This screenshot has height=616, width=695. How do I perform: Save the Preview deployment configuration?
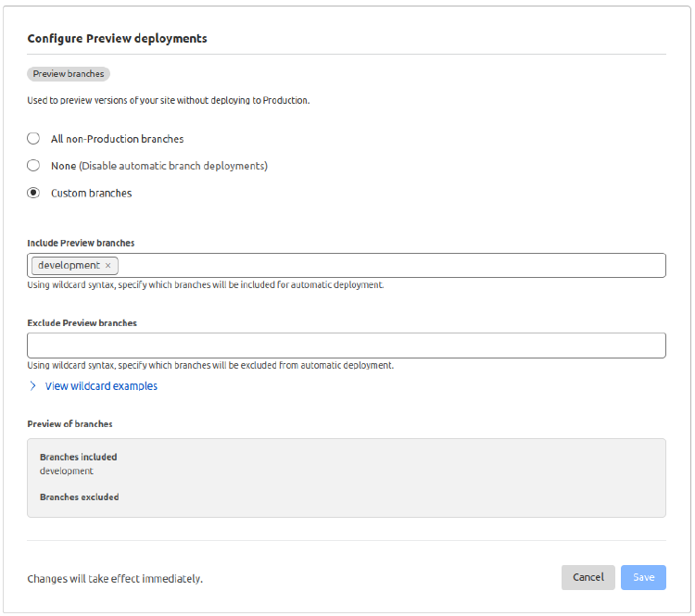coord(643,577)
